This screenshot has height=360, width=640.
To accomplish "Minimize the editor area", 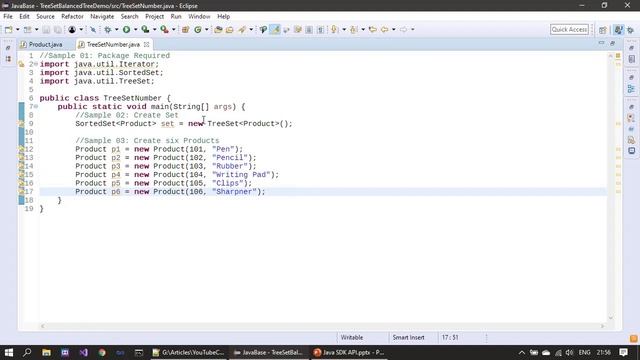I will pyautogui.click(x=601, y=43).
